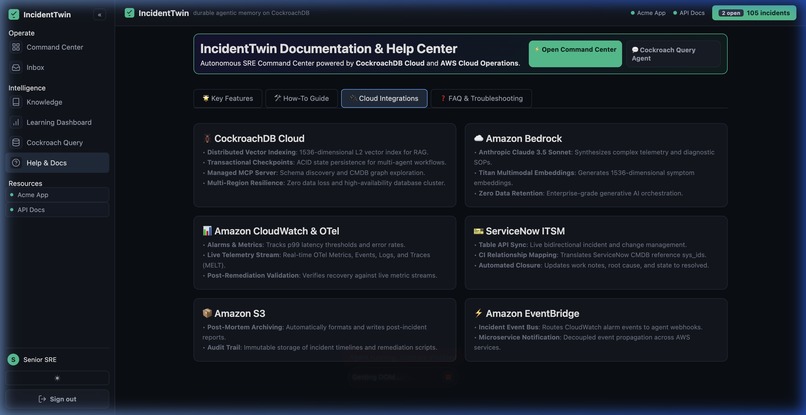Switch to the How-To Guide tab
806x415 pixels.
tap(301, 99)
